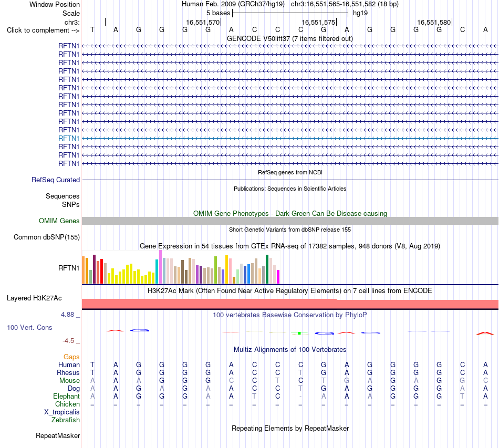Image resolution: width=499 pixels, height=448 pixels.
Task: Click the Chicken species label
Action: click(x=67, y=404)
